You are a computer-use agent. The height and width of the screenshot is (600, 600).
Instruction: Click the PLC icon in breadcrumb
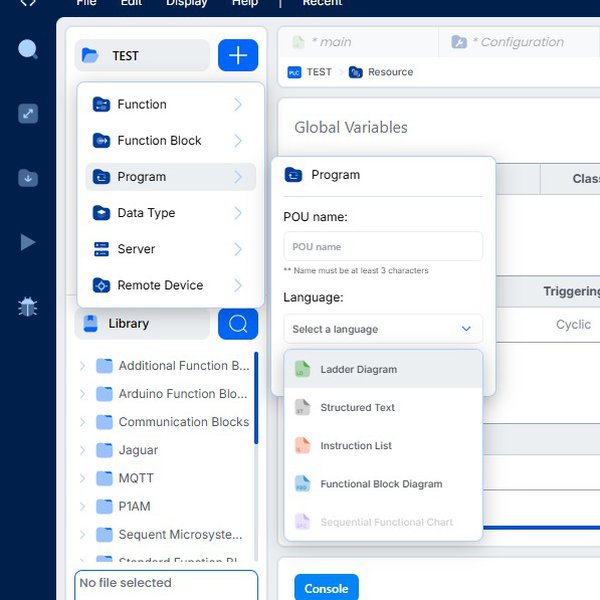(x=294, y=72)
